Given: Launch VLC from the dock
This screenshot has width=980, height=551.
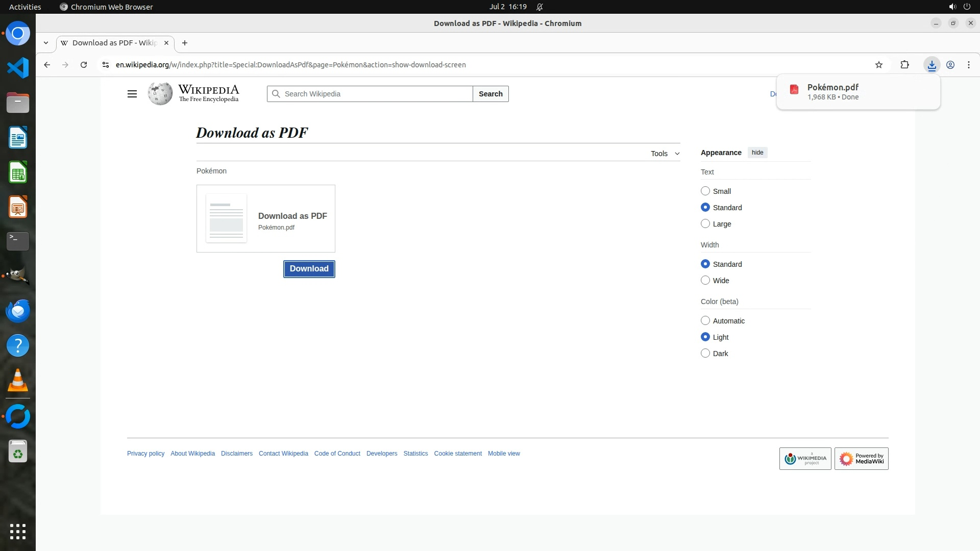Looking at the screenshot, I should [x=18, y=381].
